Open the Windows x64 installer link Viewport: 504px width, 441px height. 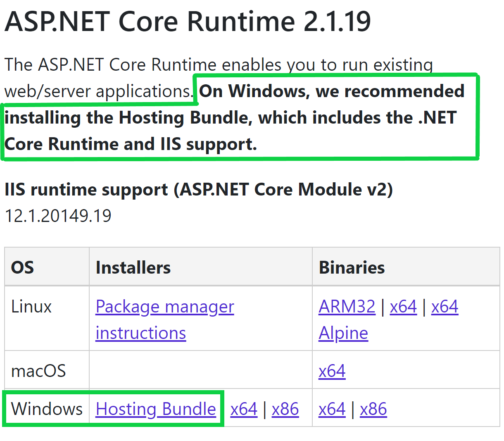244,409
